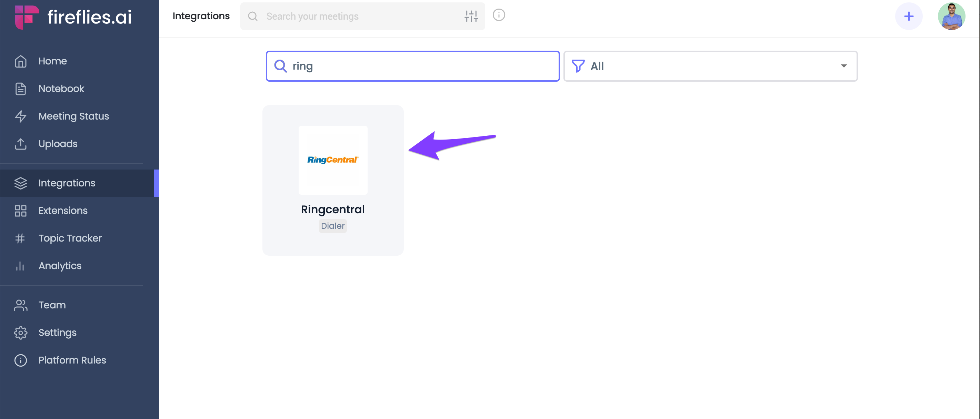This screenshot has width=980, height=419.
Task: Click the Team people icon
Action: [21, 305]
